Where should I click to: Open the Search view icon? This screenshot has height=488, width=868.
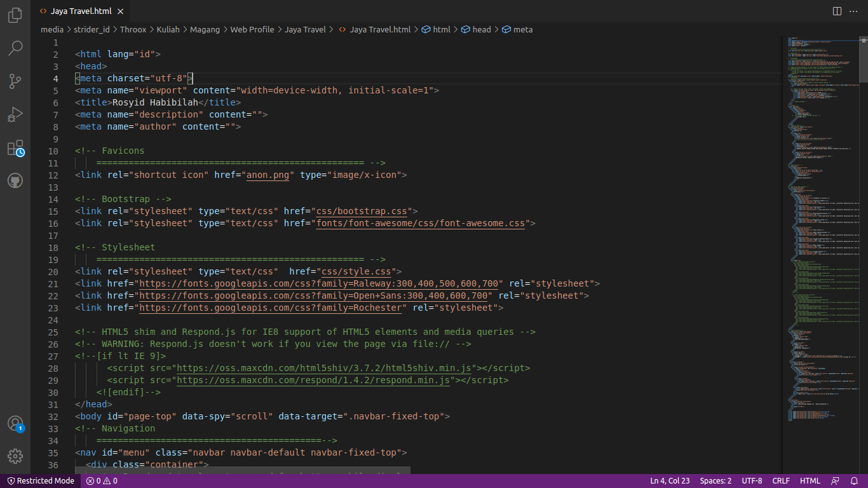tap(15, 48)
